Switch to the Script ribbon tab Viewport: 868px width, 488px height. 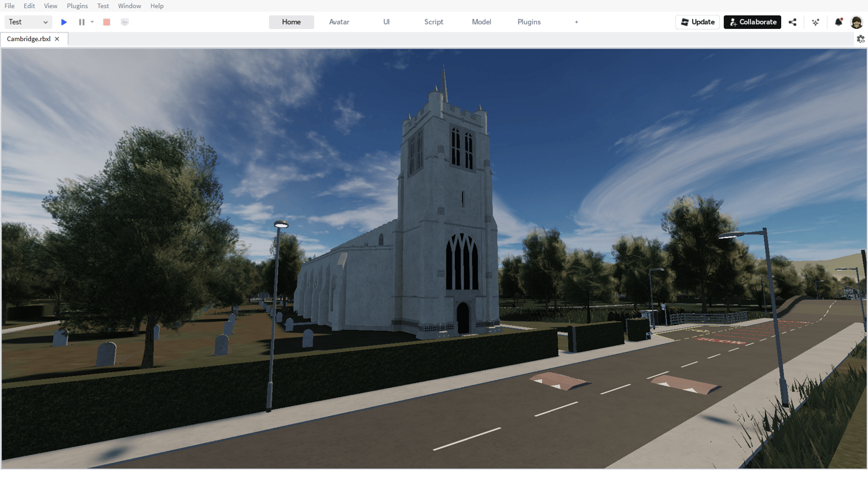pos(434,22)
